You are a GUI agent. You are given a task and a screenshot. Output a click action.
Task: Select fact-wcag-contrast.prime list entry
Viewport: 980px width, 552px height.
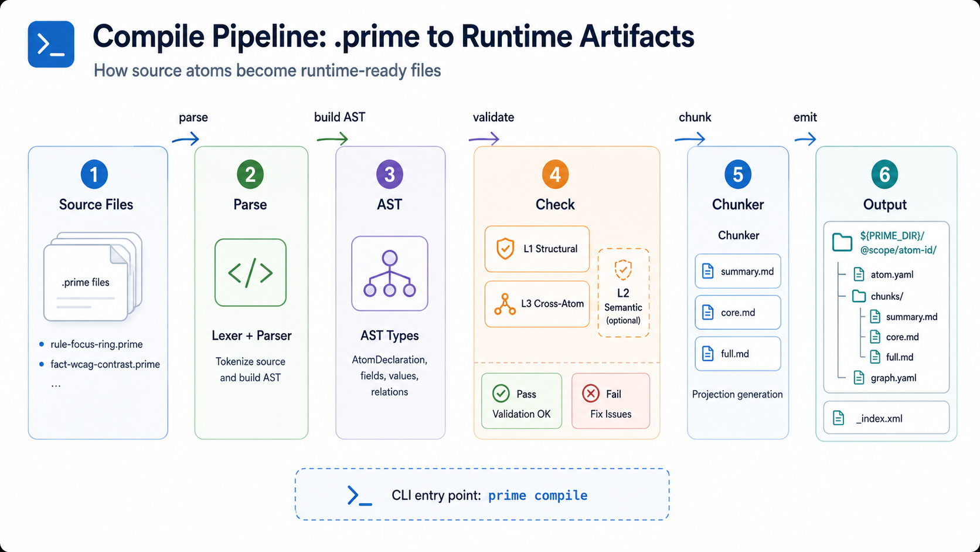(105, 364)
